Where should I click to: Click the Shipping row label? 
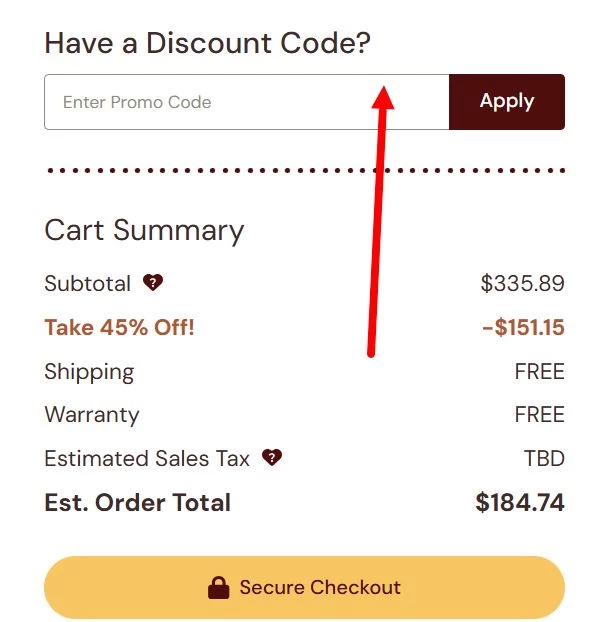89,372
